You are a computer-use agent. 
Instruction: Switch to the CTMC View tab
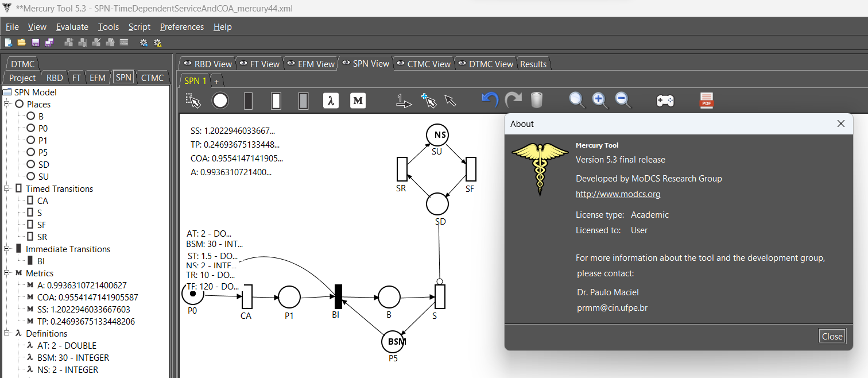click(x=423, y=64)
